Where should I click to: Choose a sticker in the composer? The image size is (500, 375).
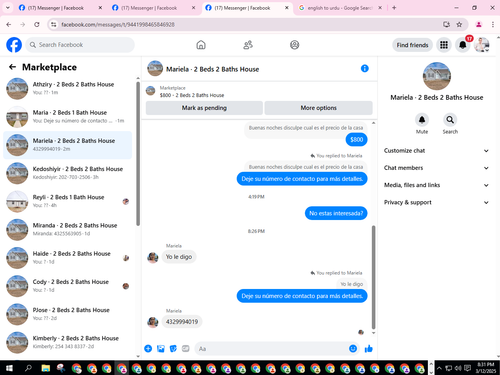click(173, 349)
